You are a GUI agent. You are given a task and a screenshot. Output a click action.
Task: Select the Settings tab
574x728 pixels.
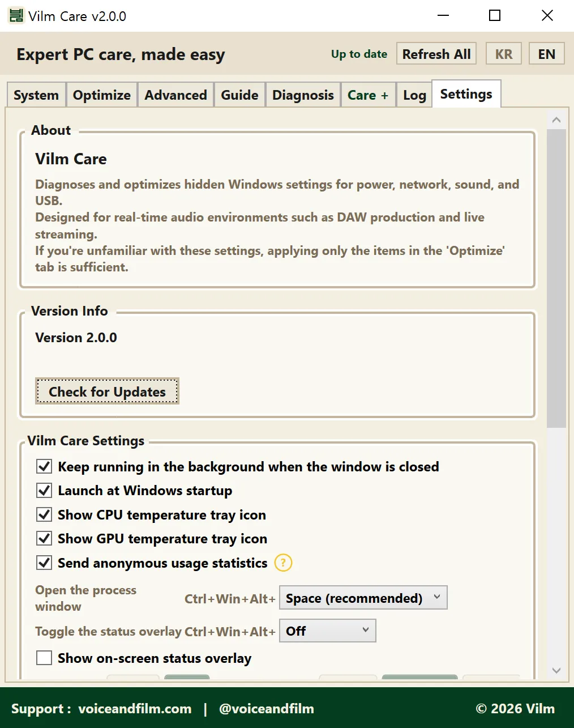[x=466, y=93]
